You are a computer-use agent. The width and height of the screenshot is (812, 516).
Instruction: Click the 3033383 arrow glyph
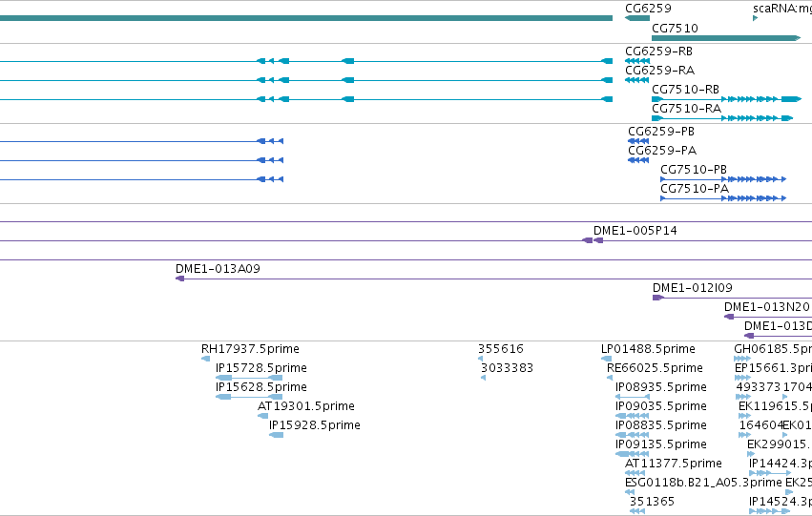[x=483, y=378]
